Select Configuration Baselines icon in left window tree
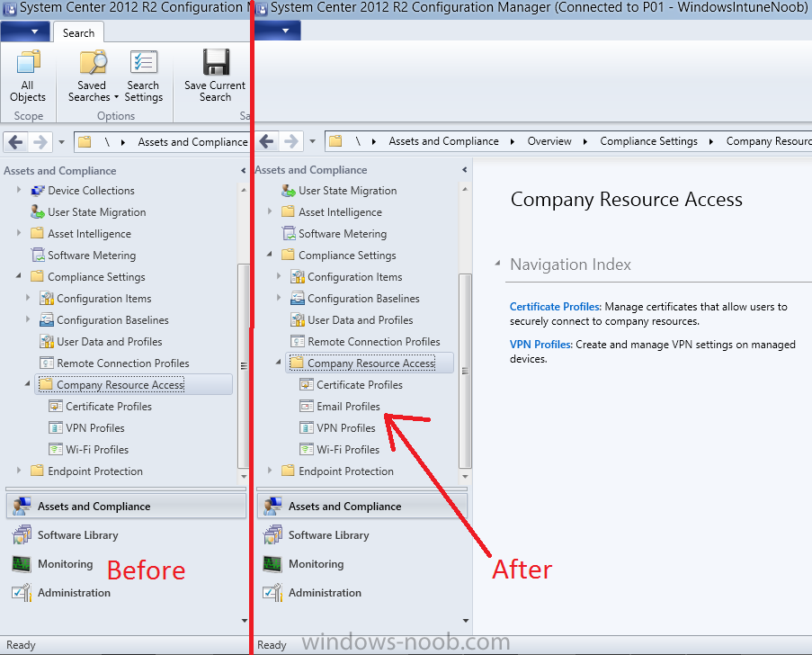Screen dimensions: 812x655 coord(47,319)
